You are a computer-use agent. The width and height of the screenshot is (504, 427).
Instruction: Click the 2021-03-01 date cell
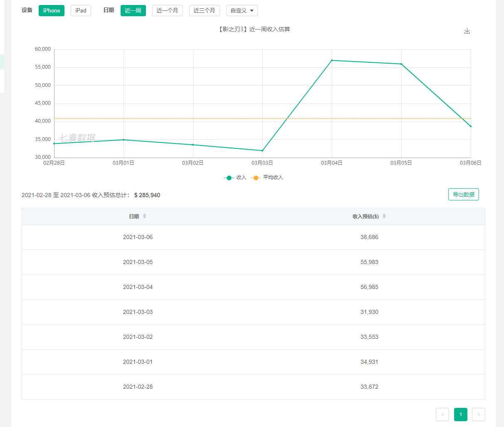pyautogui.click(x=138, y=362)
